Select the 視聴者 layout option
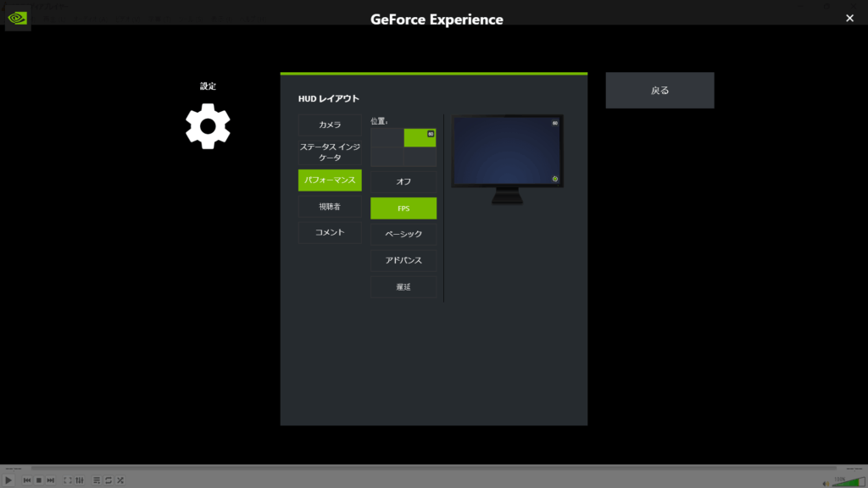The height and width of the screenshot is (488, 868). pyautogui.click(x=330, y=207)
